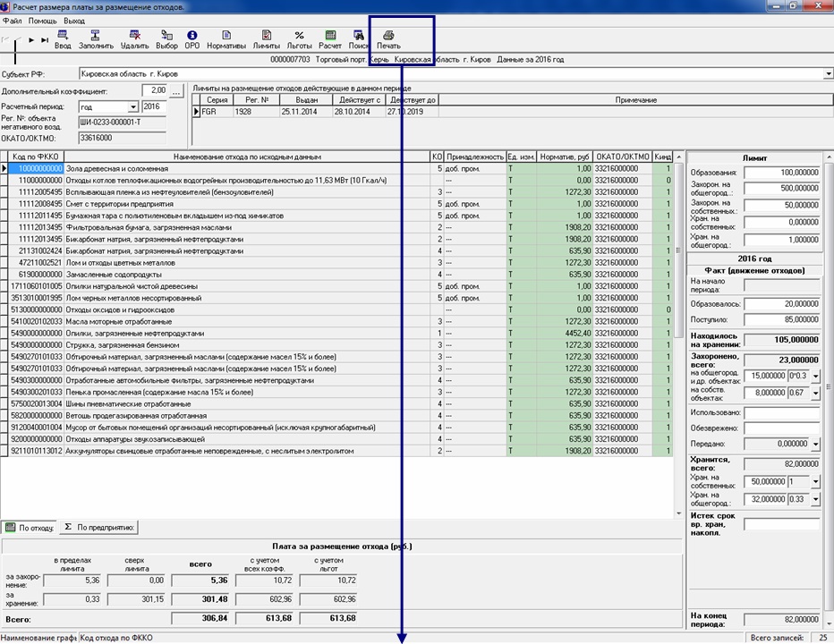Open the Расчетный период 'год' dropdown
834x644 pixels.
coord(132,107)
